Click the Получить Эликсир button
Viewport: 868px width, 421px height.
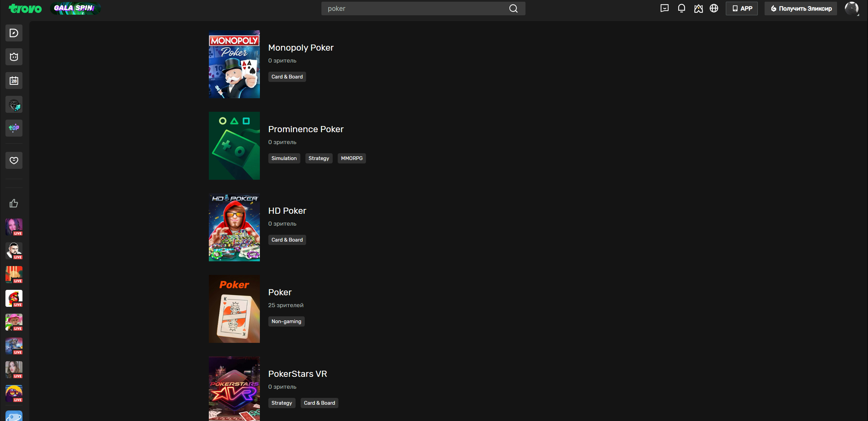(x=801, y=8)
